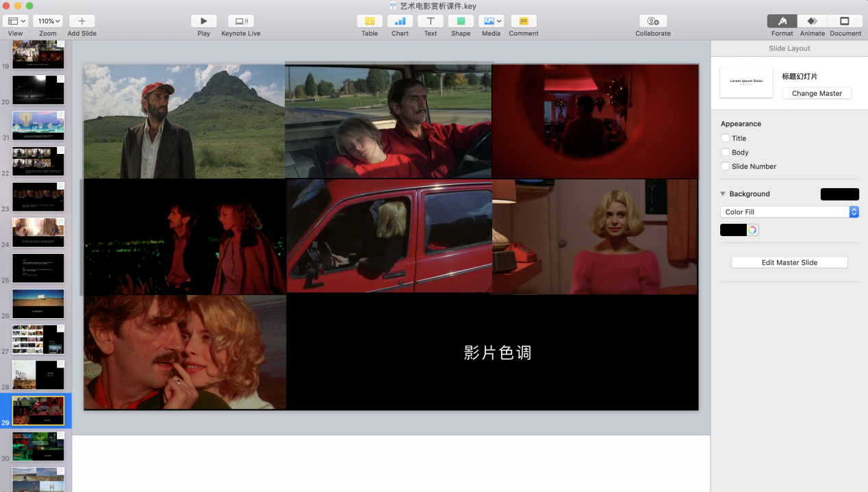Click the Edit Master Slide button
868x492 pixels.
[x=789, y=263]
